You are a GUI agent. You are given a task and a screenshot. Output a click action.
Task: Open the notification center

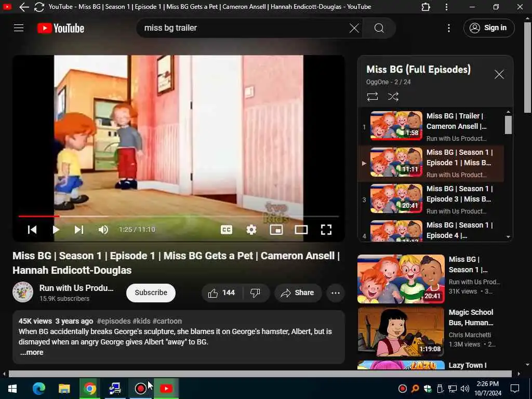(x=515, y=389)
